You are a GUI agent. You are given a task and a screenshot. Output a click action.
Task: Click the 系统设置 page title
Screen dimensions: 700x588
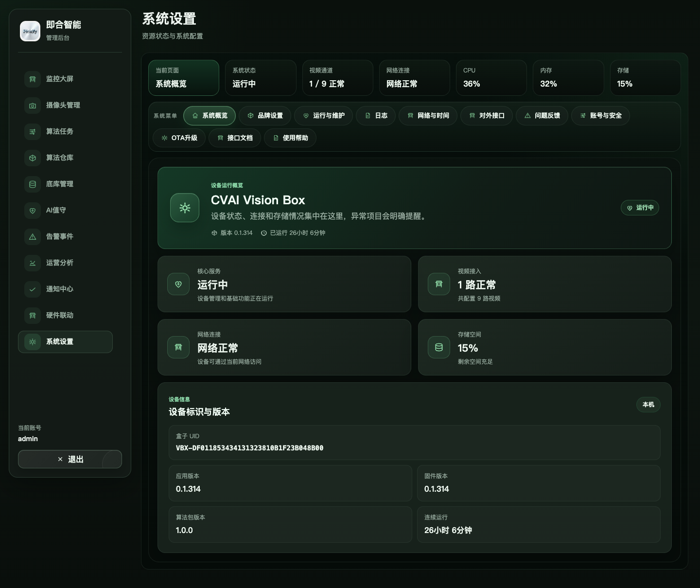coord(169,19)
